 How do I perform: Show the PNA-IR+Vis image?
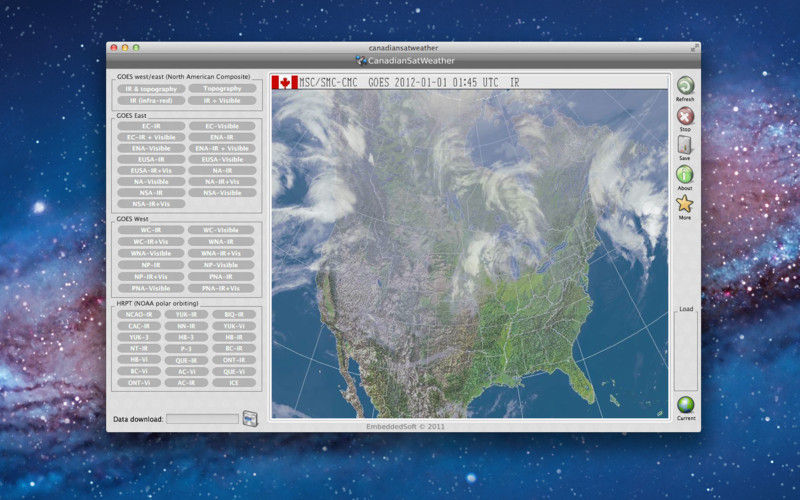221,288
